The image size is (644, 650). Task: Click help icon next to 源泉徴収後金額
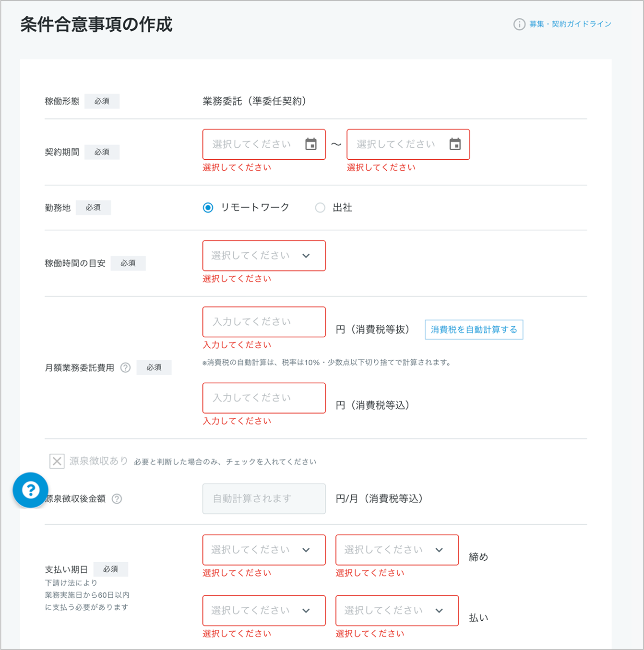point(117,499)
